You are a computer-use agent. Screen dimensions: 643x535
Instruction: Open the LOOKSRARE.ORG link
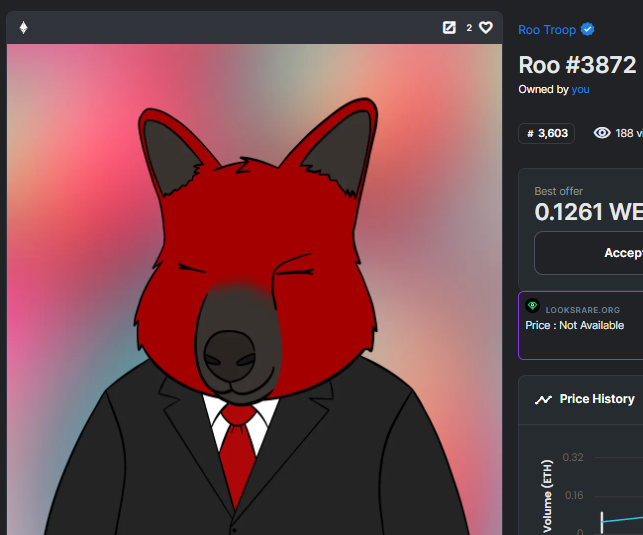[x=582, y=310]
